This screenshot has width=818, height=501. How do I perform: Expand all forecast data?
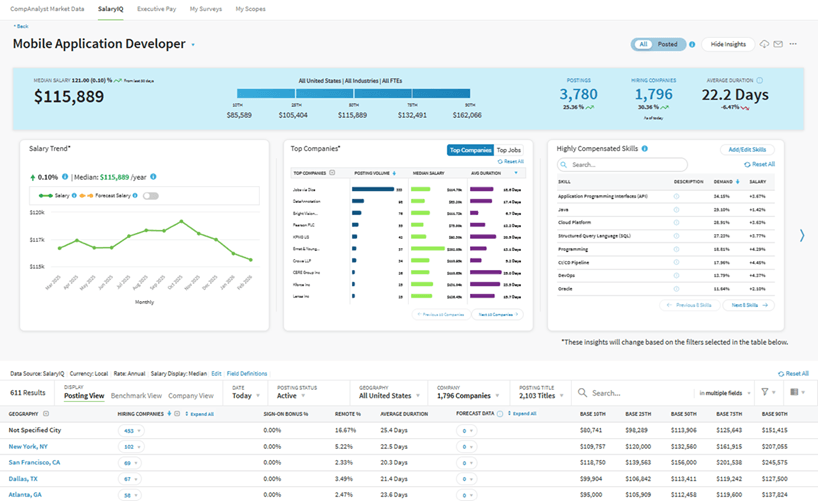click(522, 413)
